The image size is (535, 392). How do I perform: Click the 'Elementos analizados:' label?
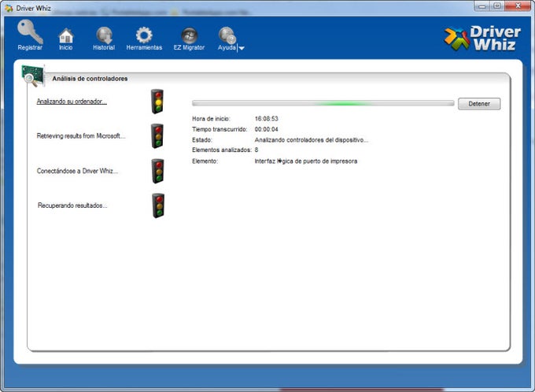point(222,150)
